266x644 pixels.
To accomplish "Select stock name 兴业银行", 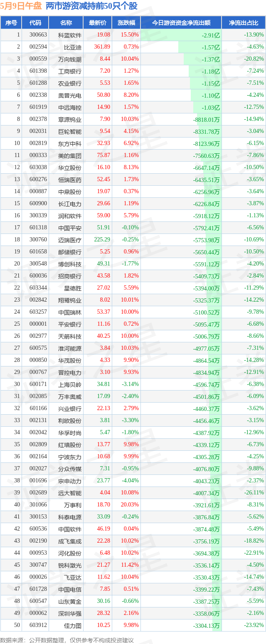I will (70, 408).
